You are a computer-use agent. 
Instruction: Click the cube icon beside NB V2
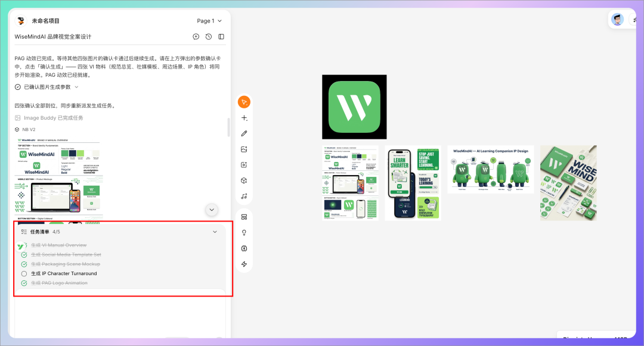click(x=17, y=130)
